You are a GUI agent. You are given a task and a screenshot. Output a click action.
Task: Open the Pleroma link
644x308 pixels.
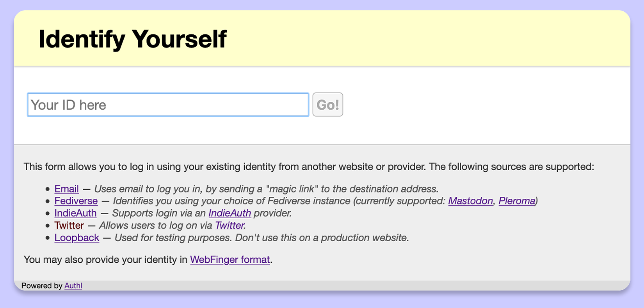pos(517,201)
